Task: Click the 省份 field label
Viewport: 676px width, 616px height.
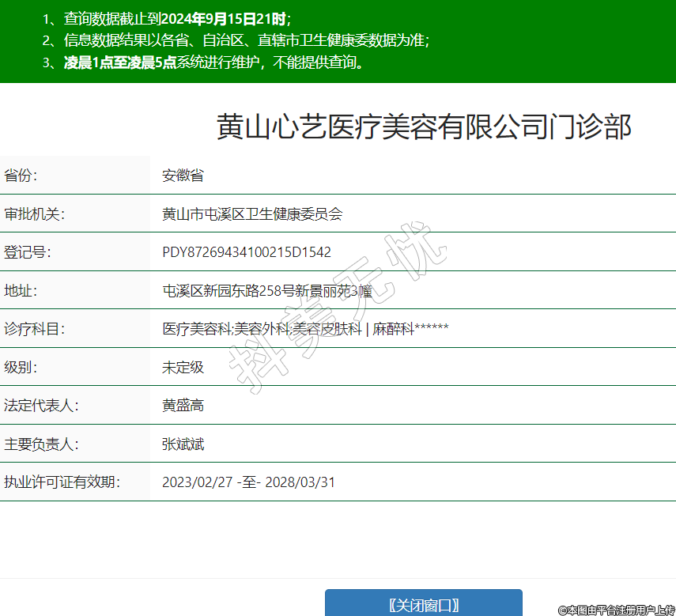Action: tap(21, 176)
